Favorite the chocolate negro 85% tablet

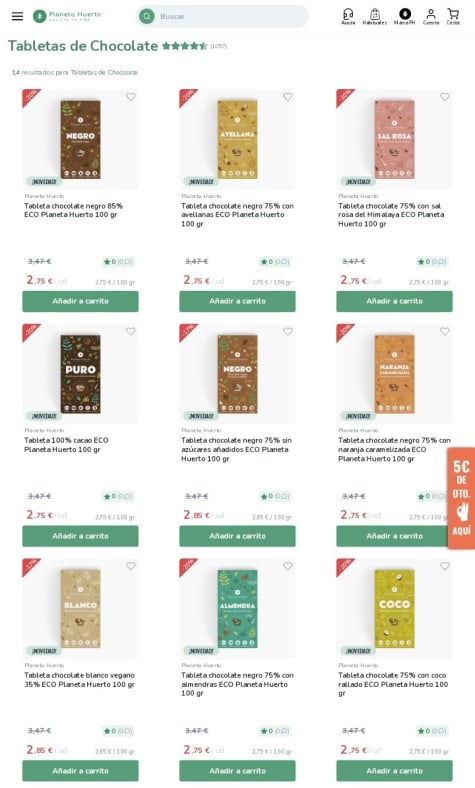[131, 96]
